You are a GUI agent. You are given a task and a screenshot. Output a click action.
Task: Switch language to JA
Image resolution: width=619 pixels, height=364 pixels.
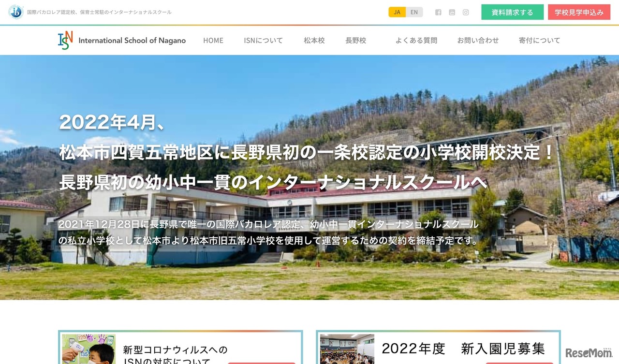click(x=397, y=12)
